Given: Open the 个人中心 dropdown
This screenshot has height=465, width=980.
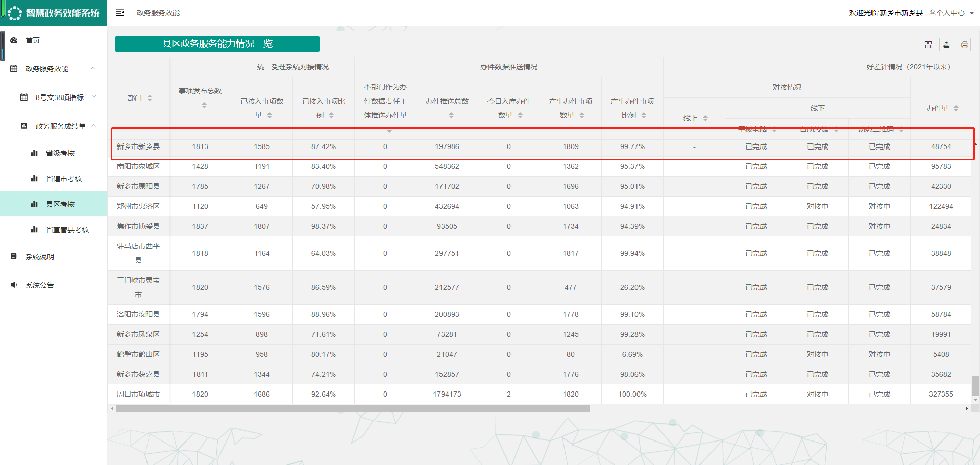Looking at the screenshot, I should pyautogui.click(x=951, y=13).
